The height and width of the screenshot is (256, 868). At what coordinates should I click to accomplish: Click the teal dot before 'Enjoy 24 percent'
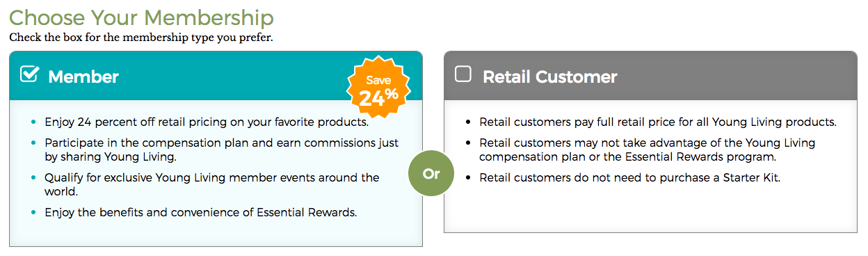point(33,122)
